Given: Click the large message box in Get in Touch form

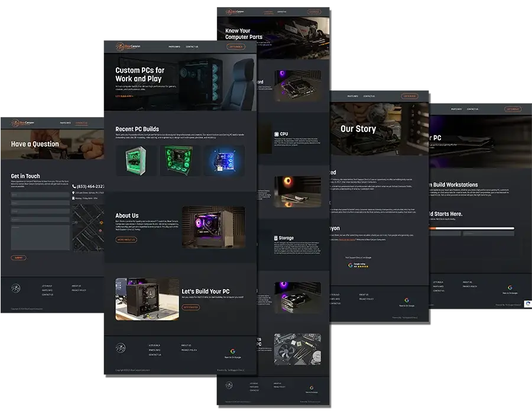Looking at the screenshot, I should point(40,237).
